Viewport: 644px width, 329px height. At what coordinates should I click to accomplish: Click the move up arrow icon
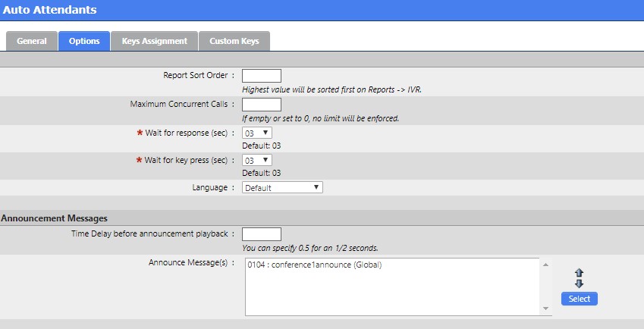tap(580, 273)
